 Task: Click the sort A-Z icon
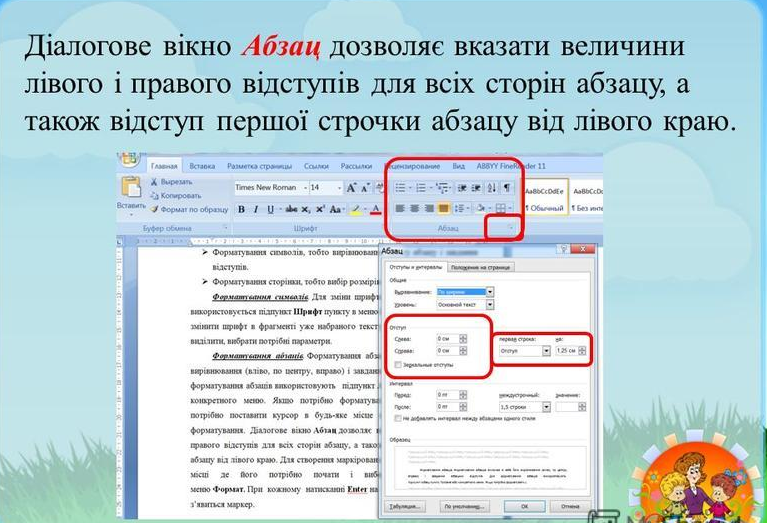pos(492,188)
